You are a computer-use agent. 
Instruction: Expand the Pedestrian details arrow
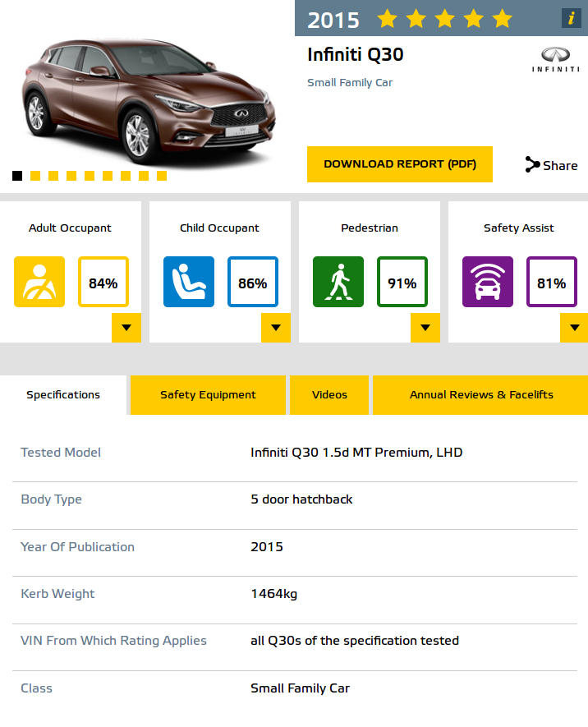(425, 328)
